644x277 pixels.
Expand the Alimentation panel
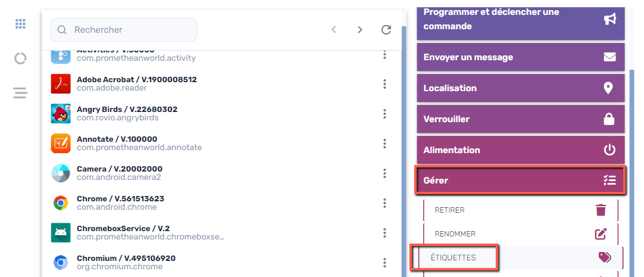(x=520, y=150)
